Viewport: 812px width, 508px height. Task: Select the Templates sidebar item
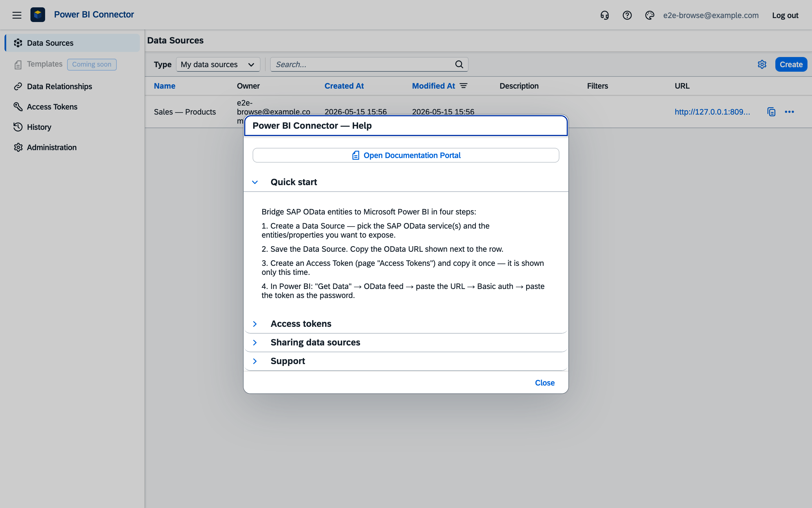(45, 64)
